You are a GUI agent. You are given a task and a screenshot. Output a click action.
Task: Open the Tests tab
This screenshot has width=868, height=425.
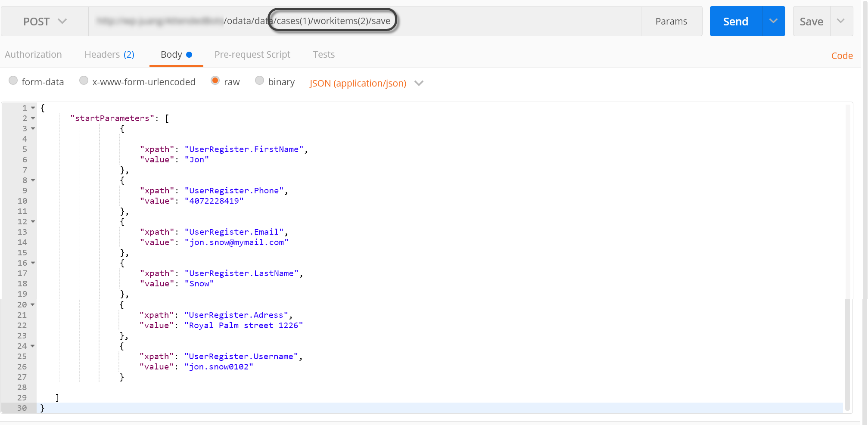[x=324, y=55]
